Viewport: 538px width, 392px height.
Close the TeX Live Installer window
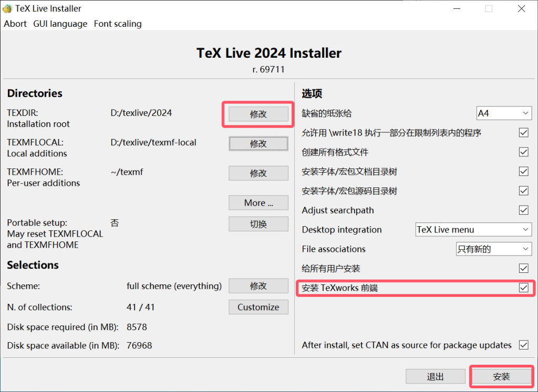(522, 8)
